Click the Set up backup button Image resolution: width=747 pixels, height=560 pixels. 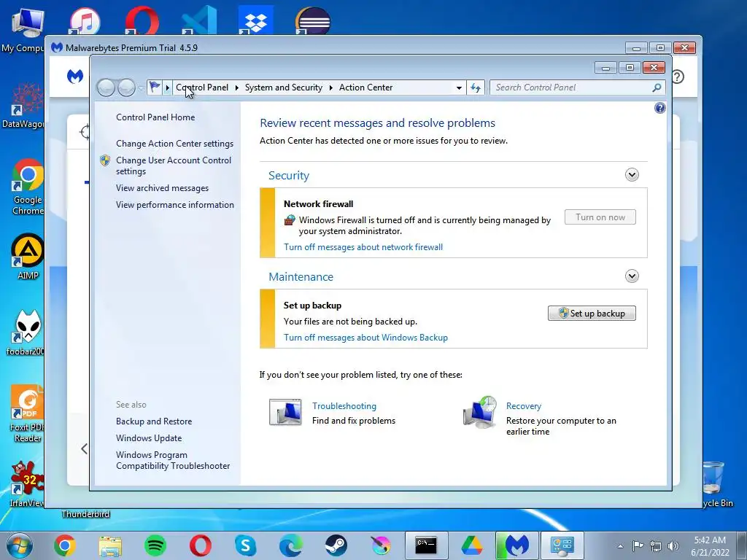tap(592, 314)
